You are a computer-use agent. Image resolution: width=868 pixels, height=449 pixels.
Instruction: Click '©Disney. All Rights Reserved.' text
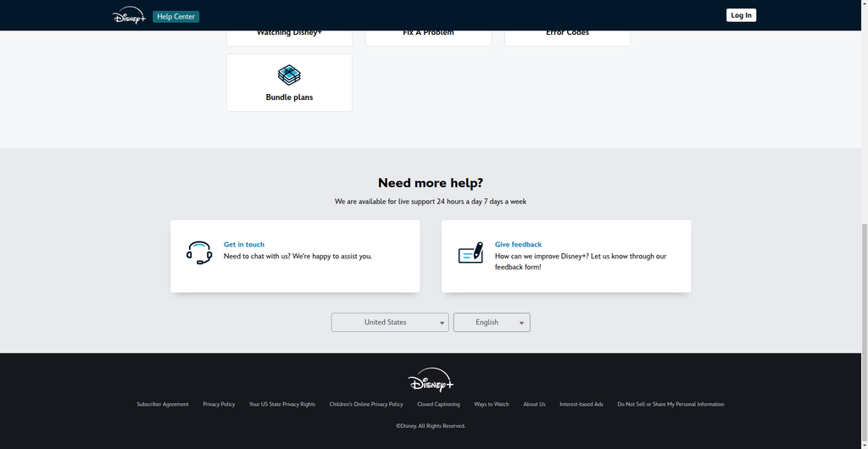pyautogui.click(x=431, y=426)
